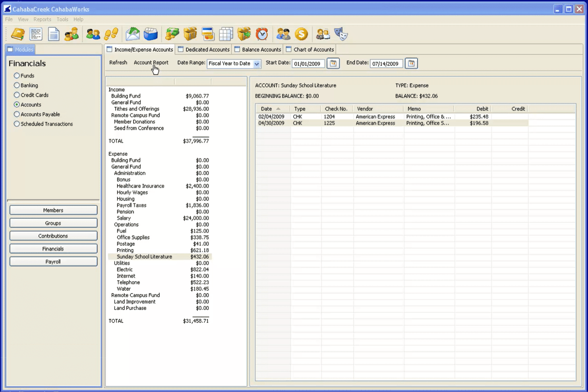Screen dimensions: 588x392
Task: Select the check 1204 transaction row
Action: click(x=392, y=117)
